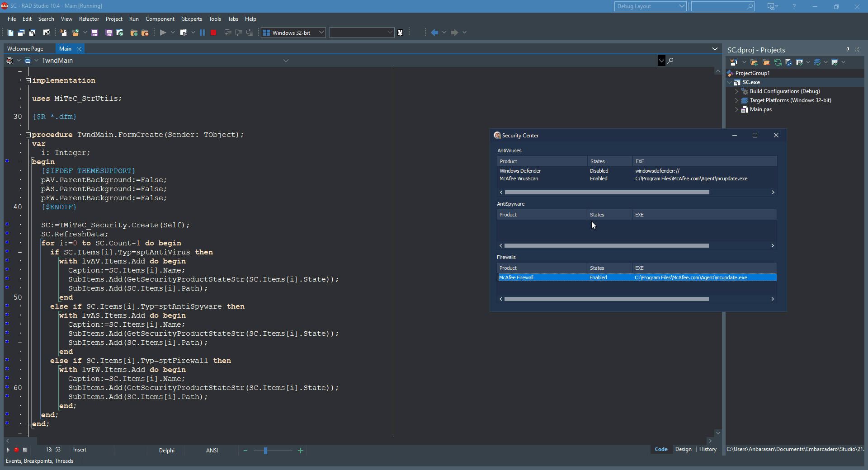
Task: Click Add folder icon in Projects toolbar
Action: [754, 62]
